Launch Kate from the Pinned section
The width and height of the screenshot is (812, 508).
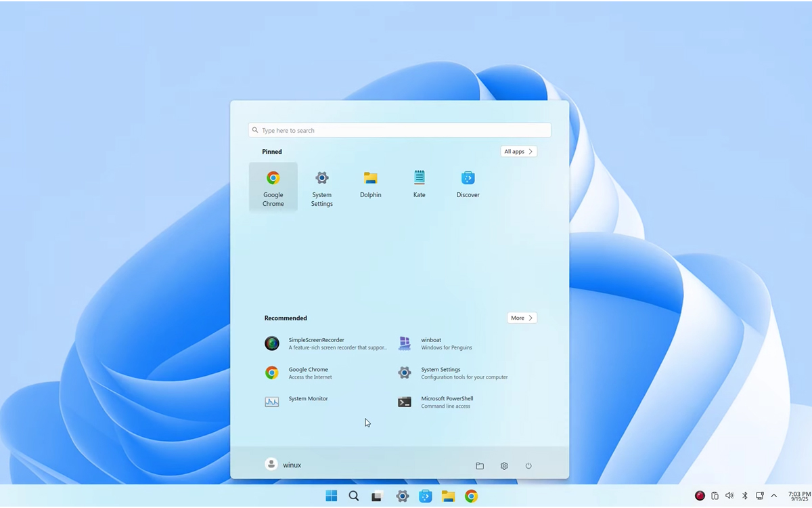(x=419, y=184)
